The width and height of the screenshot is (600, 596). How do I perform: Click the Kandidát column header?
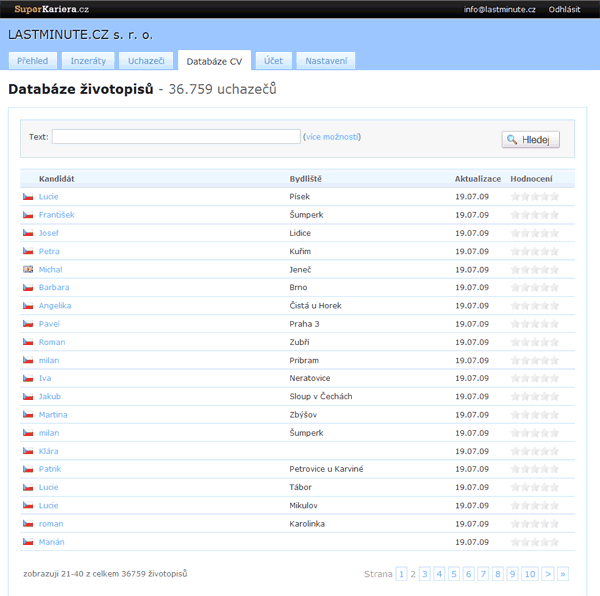point(57,179)
